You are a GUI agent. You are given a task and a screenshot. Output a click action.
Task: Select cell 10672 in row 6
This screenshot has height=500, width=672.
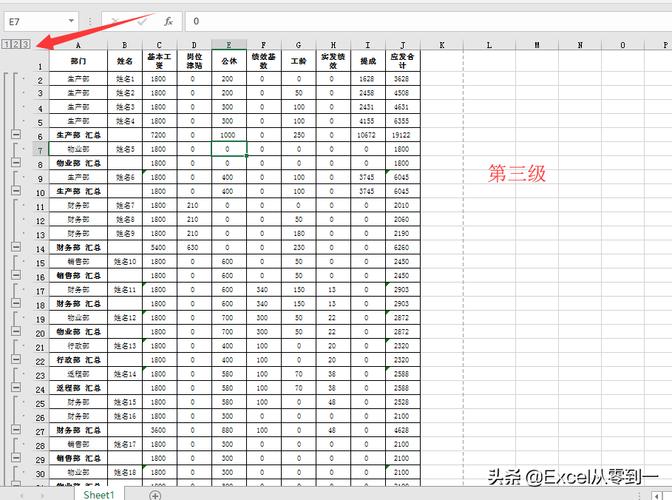[x=368, y=135]
